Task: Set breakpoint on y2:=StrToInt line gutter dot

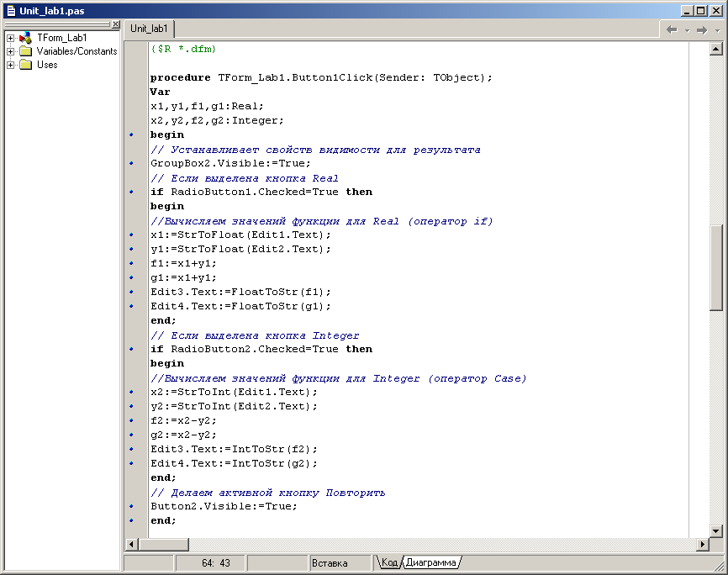Action: [131, 406]
